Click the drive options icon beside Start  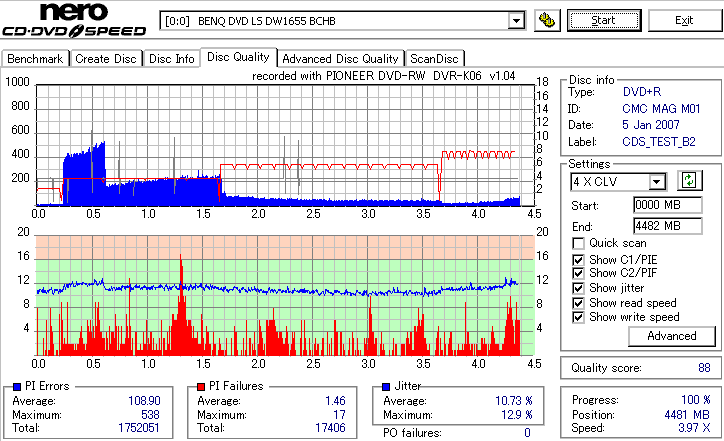547,20
